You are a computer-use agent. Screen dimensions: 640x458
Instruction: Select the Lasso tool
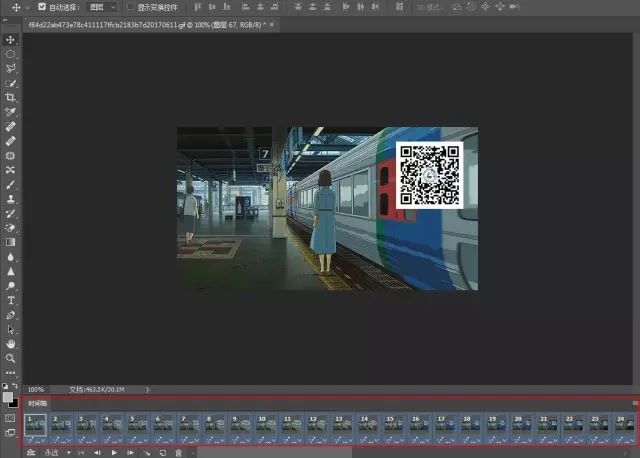coord(11,69)
